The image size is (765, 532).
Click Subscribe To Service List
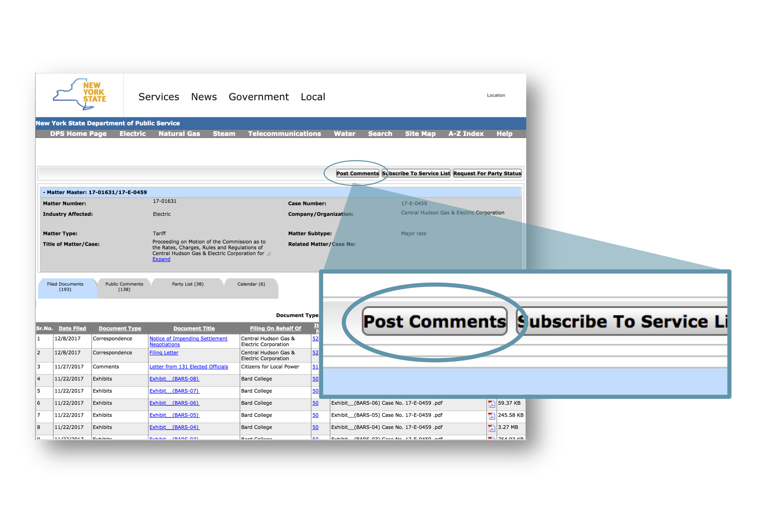[x=416, y=173]
